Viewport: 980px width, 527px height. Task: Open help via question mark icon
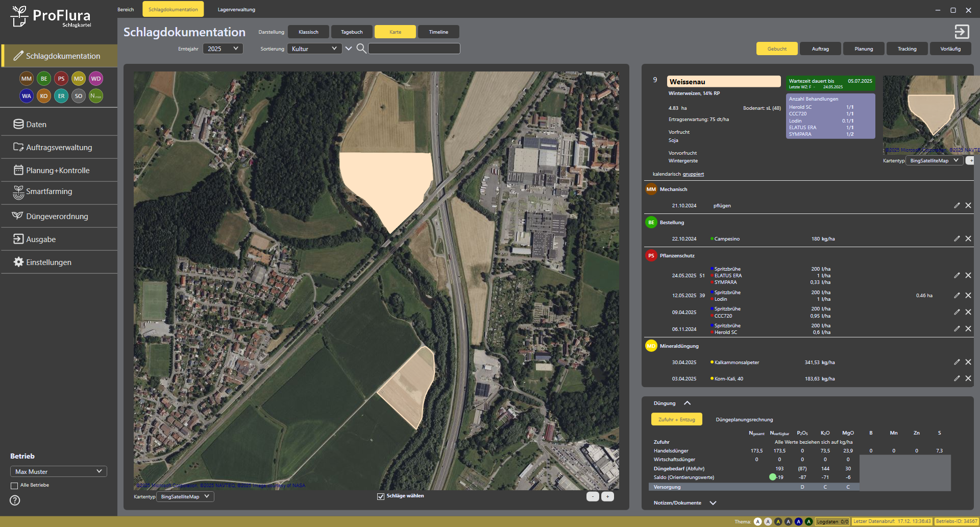coord(15,500)
